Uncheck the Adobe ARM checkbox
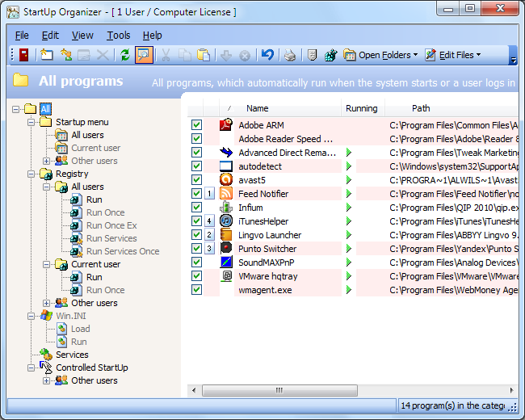 click(196, 125)
